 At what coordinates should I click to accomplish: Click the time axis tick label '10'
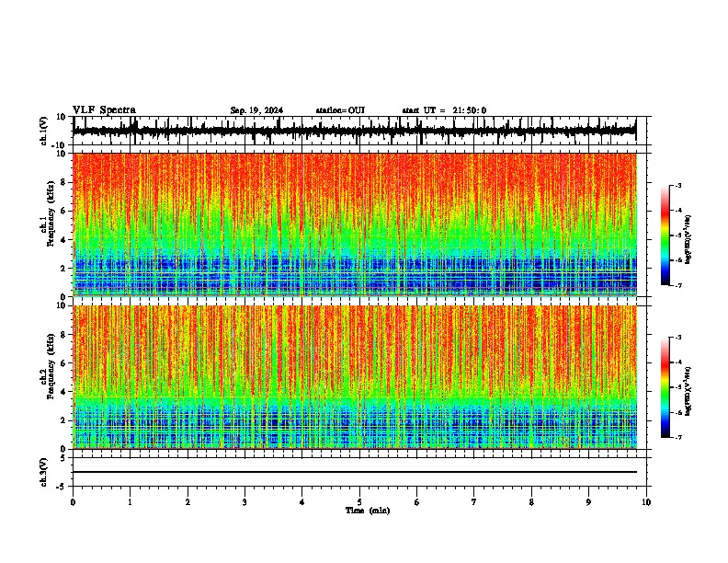click(x=646, y=502)
